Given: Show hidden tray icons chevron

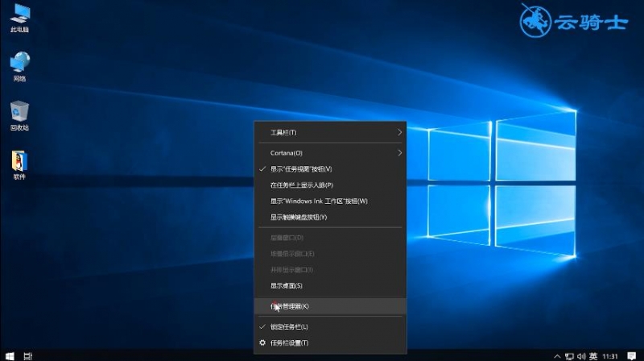Looking at the screenshot, I should [557, 356].
